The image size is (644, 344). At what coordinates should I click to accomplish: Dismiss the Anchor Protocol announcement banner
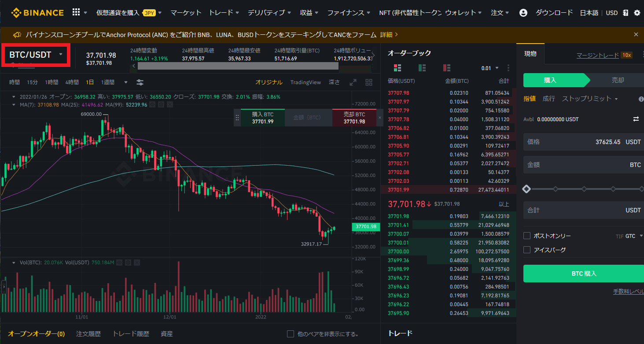(x=636, y=34)
